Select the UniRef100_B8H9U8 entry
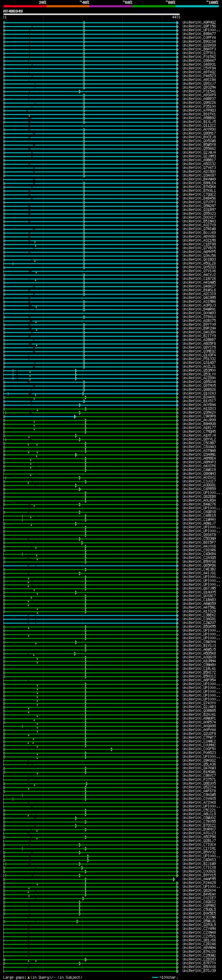 tap(199, 424)
